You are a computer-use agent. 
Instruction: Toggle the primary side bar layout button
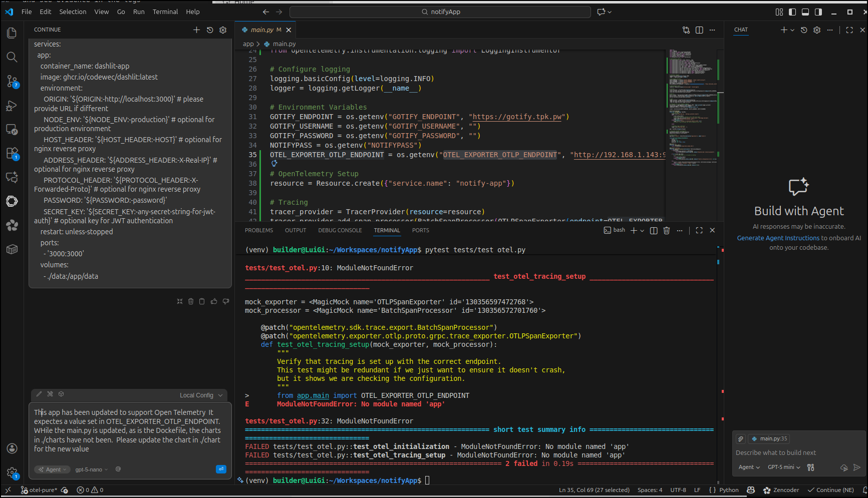click(792, 12)
